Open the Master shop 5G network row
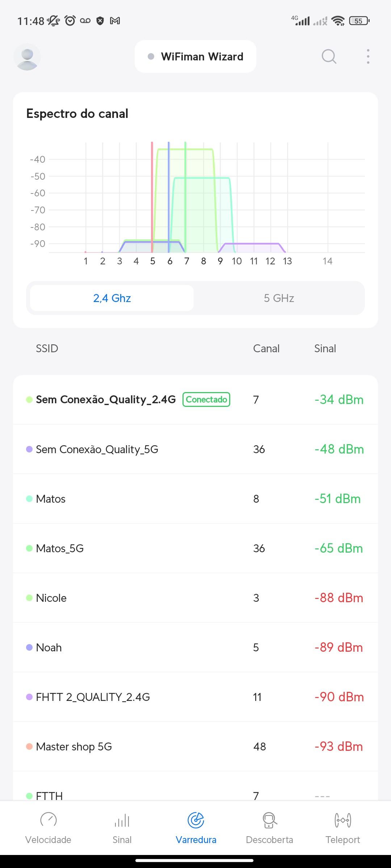 pos(195,746)
